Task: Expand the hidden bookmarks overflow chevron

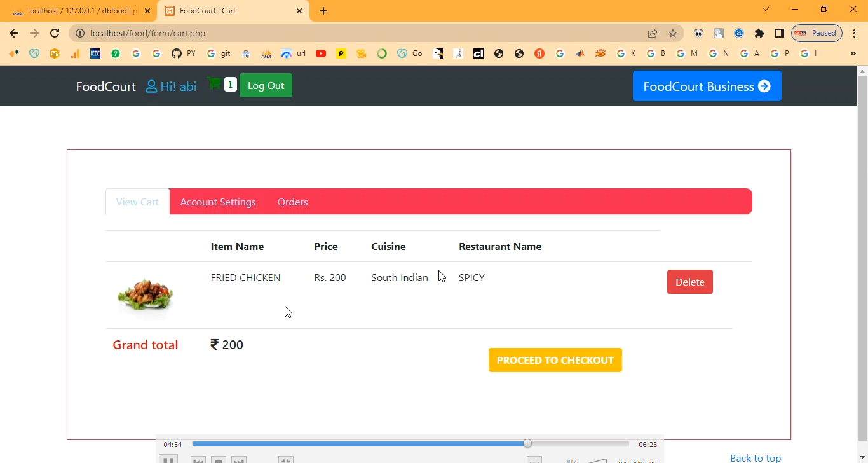Action: pyautogui.click(x=853, y=53)
